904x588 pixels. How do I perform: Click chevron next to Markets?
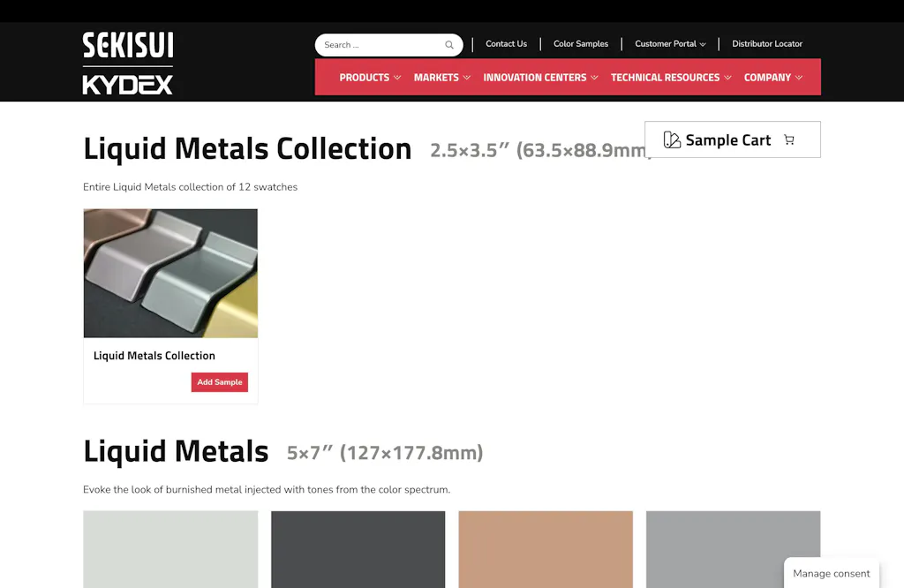[x=466, y=77]
